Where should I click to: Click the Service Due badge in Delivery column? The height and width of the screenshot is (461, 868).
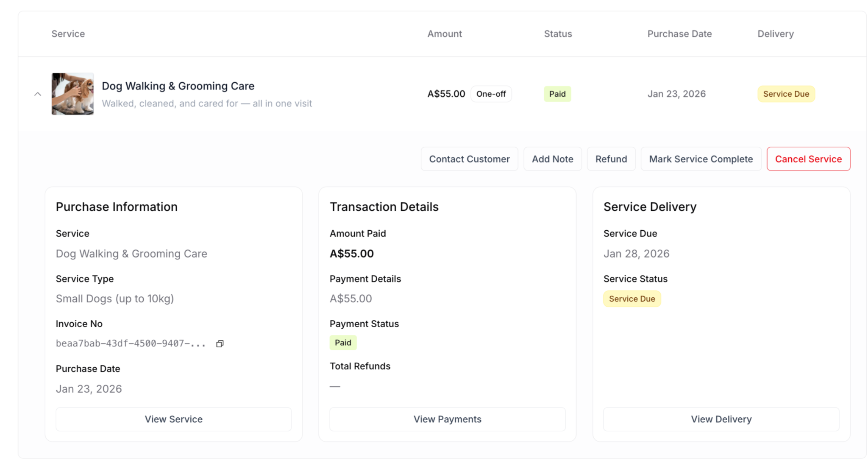click(786, 94)
